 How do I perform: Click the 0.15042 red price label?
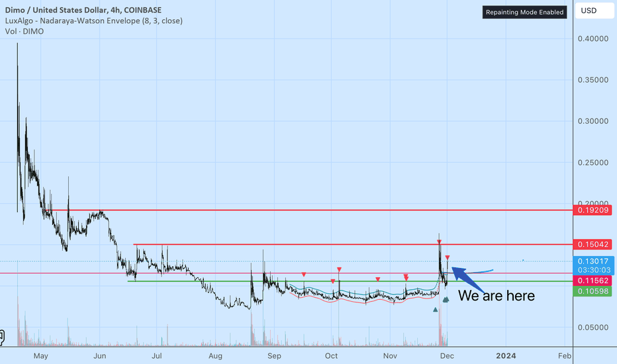(x=593, y=244)
